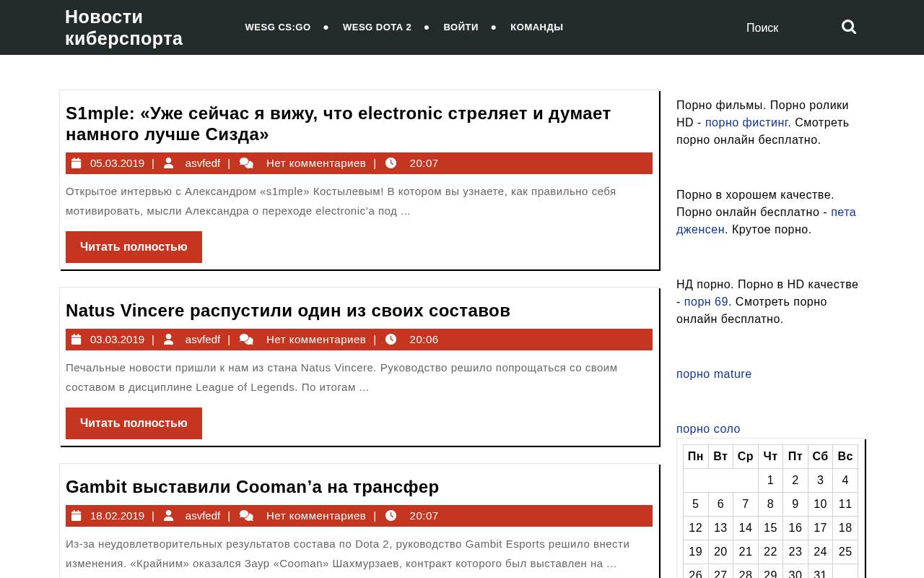Click date 18.02.2019 in Gambit article
Image resolution: width=924 pixels, height=578 pixels.
pos(117,516)
